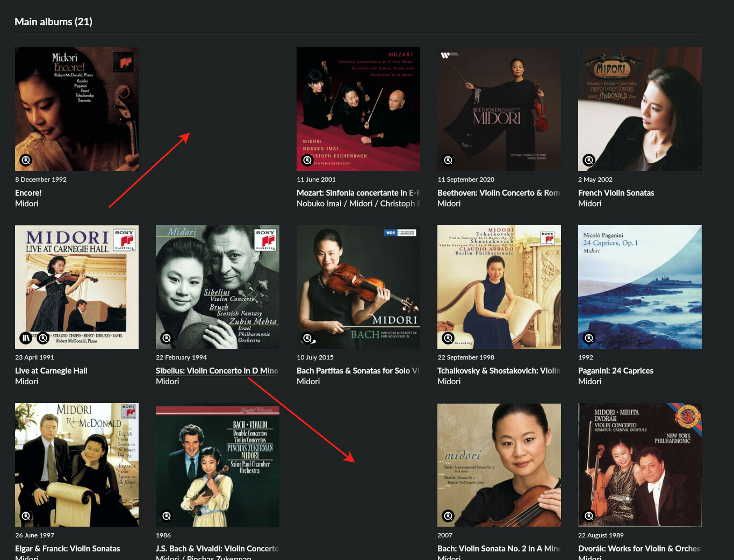The width and height of the screenshot is (734, 560).
Task: Click the magnifier icon on the Tchaikovsky & Shostakovich cover
Action: tap(448, 338)
